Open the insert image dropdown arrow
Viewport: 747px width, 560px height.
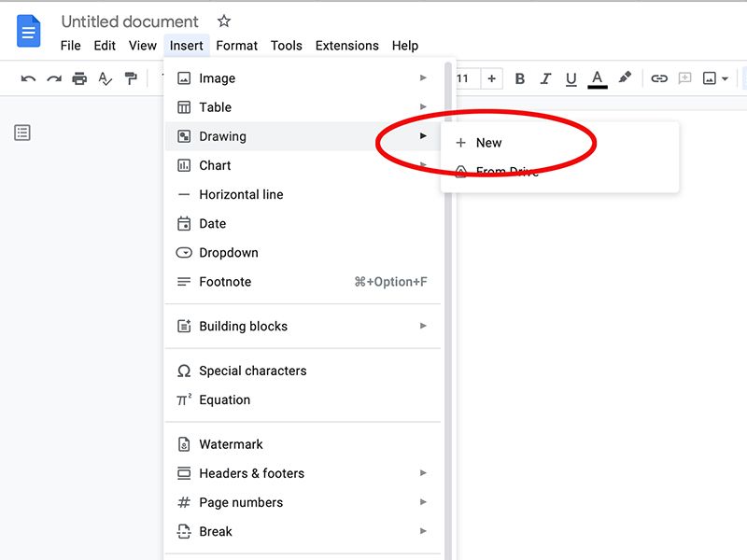[723, 78]
